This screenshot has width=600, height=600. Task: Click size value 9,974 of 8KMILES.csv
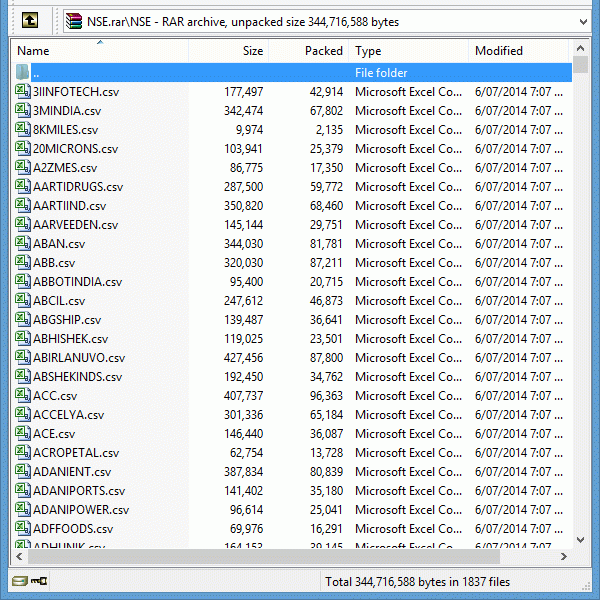pyautogui.click(x=249, y=130)
